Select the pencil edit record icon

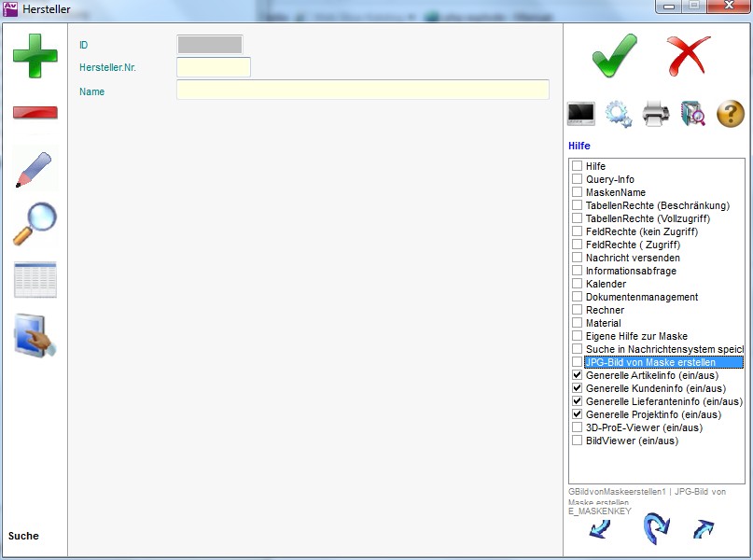point(35,168)
